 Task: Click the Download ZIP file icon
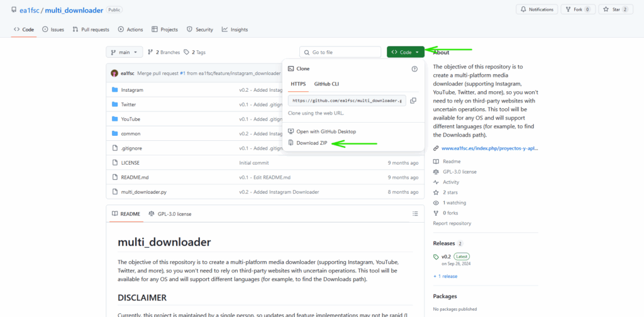(x=291, y=143)
